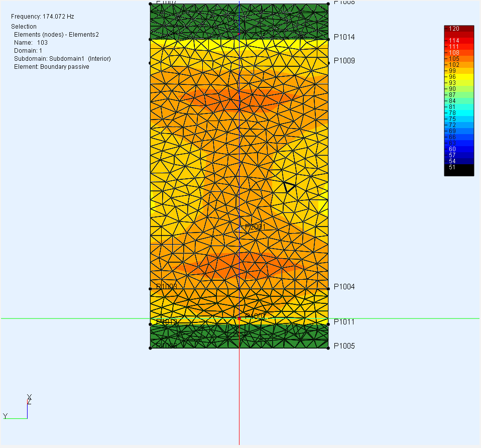The height and width of the screenshot is (448, 481).
Task: Click the P1014 point label
Action: tap(344, 37)
